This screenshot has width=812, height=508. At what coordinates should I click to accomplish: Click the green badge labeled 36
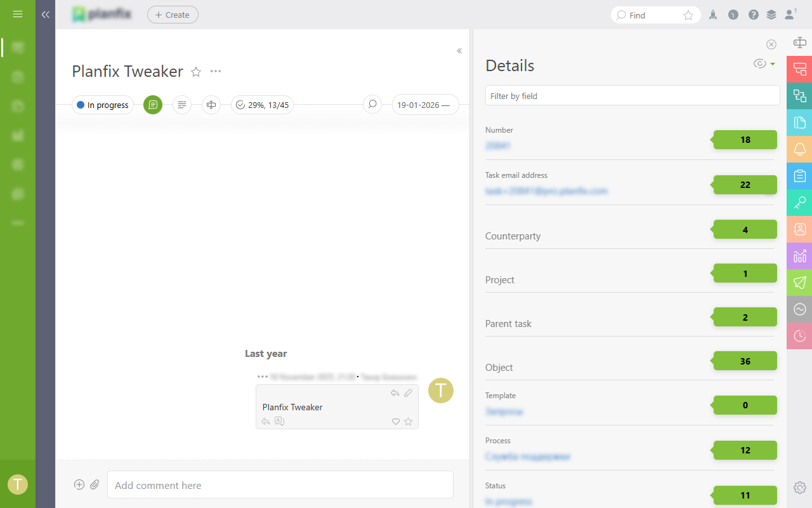coord(743,361)
